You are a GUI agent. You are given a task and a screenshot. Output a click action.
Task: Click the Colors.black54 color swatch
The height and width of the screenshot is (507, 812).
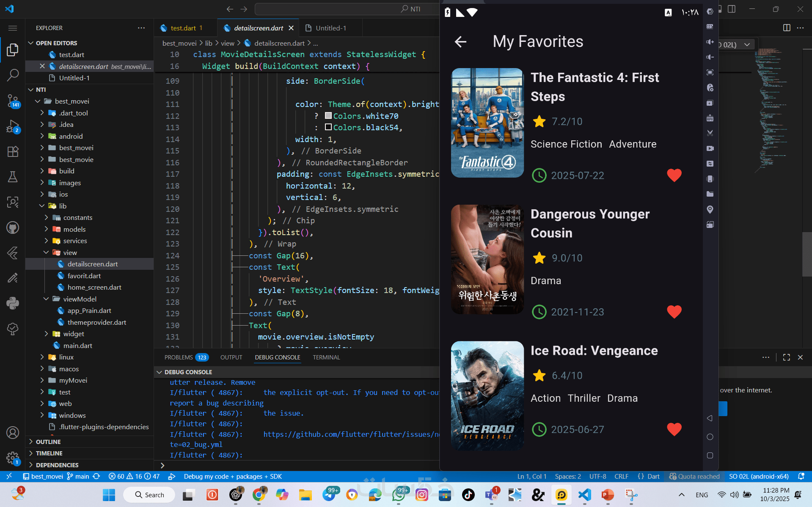(328, 127)
